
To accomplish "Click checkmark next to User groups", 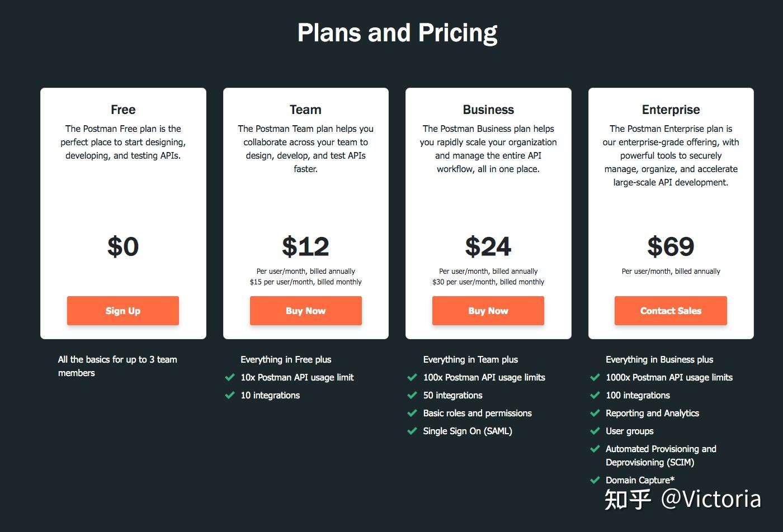I will 595,431.
